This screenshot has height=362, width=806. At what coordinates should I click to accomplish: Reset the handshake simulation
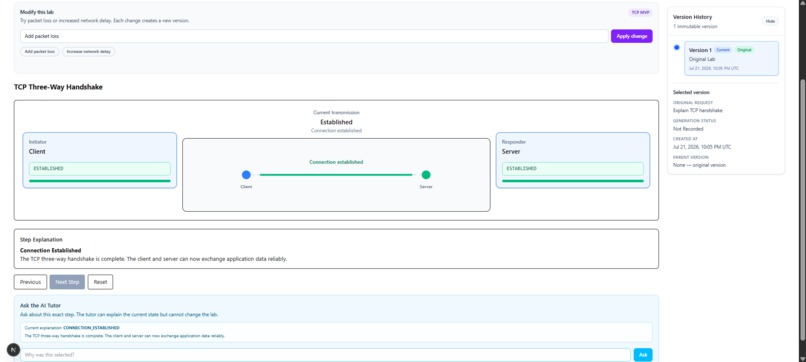click(x=100, y=282)
